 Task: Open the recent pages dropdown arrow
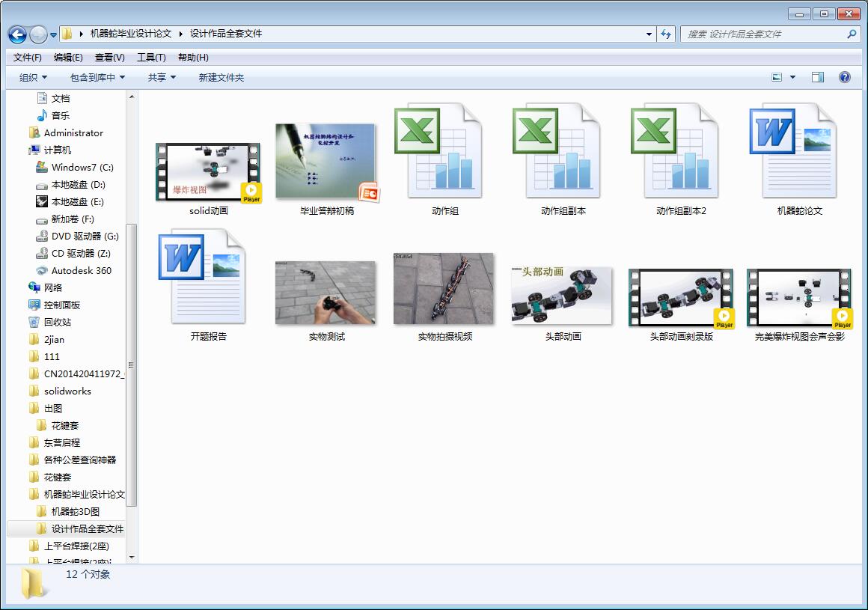click(54, 35)
